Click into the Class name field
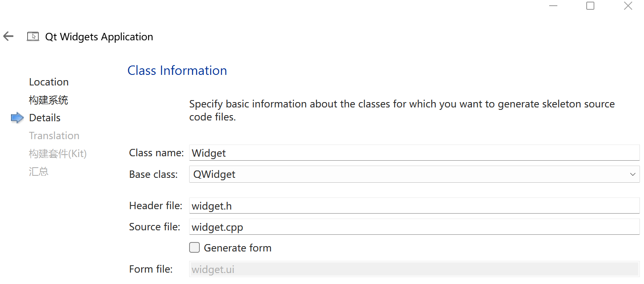 414,153
